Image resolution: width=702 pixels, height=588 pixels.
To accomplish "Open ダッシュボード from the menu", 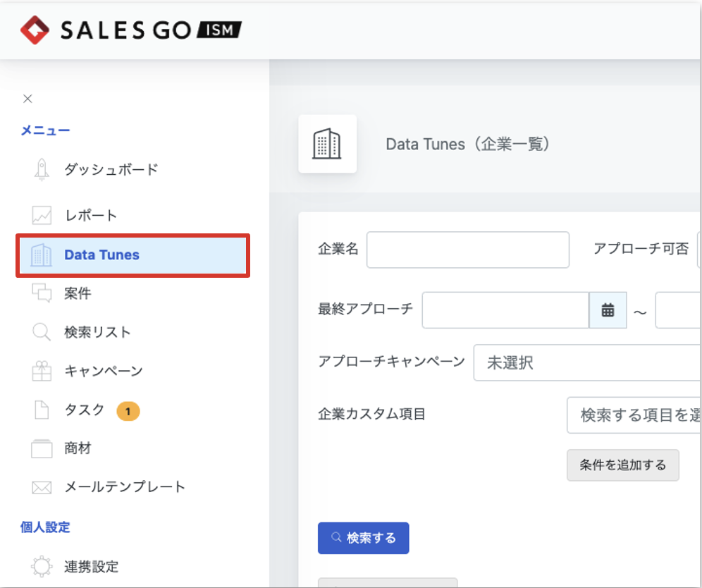I will 111,169.
